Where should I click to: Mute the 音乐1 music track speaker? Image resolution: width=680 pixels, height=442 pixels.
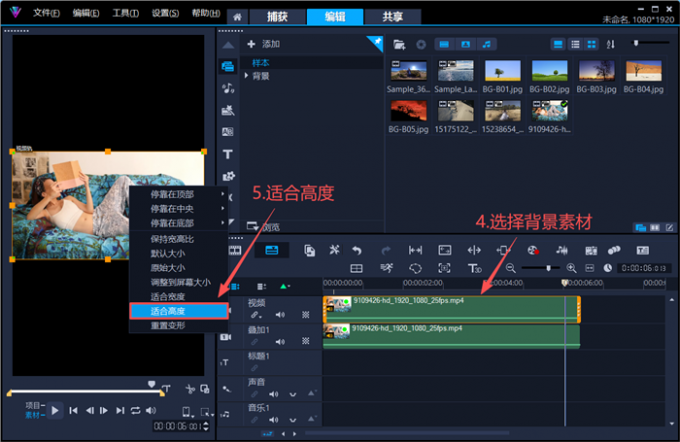point(274,420)
